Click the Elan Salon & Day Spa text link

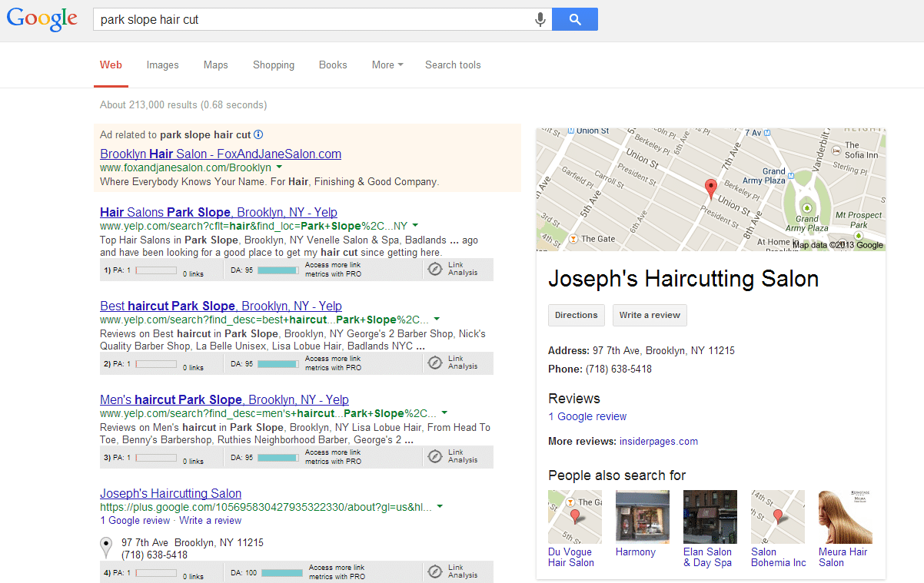(x=708, y=557)
